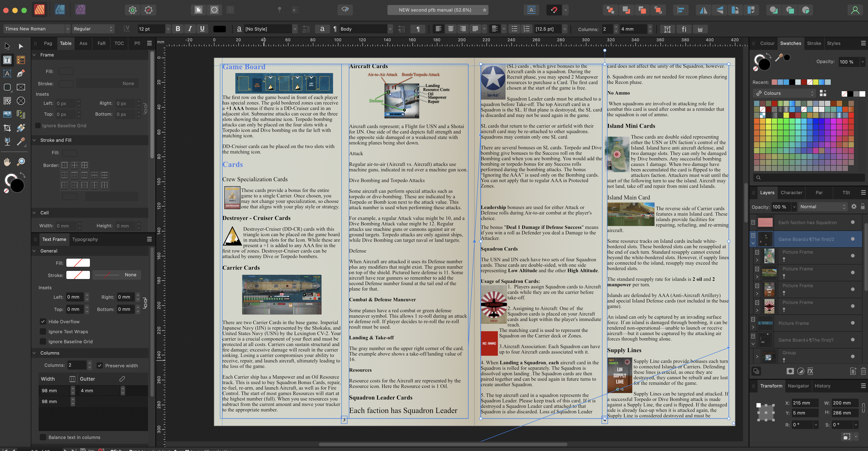Open the ligatures fi option

click(x=684, y=29)
